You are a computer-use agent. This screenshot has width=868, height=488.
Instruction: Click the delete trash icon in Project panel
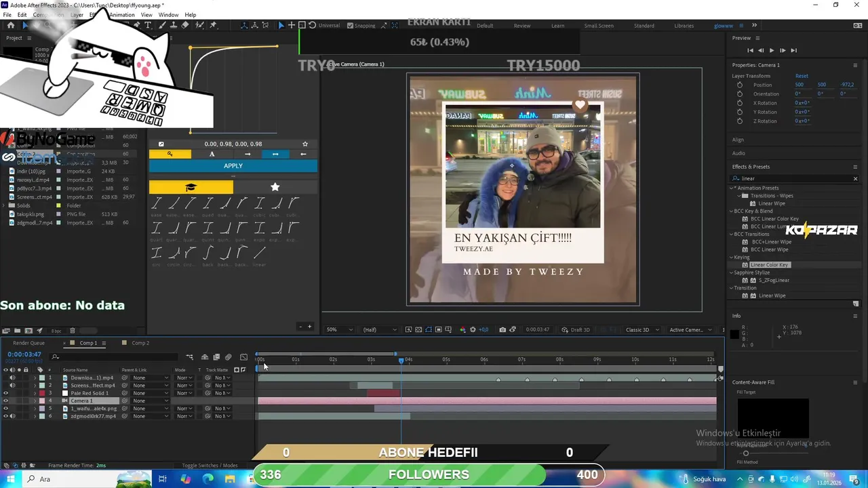click(x=73, y=331)
